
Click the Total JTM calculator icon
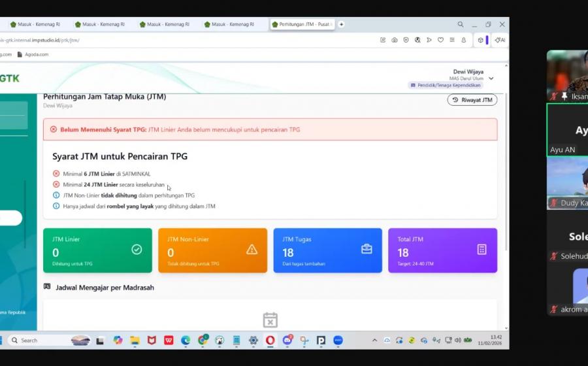click(x=482, y=250)
